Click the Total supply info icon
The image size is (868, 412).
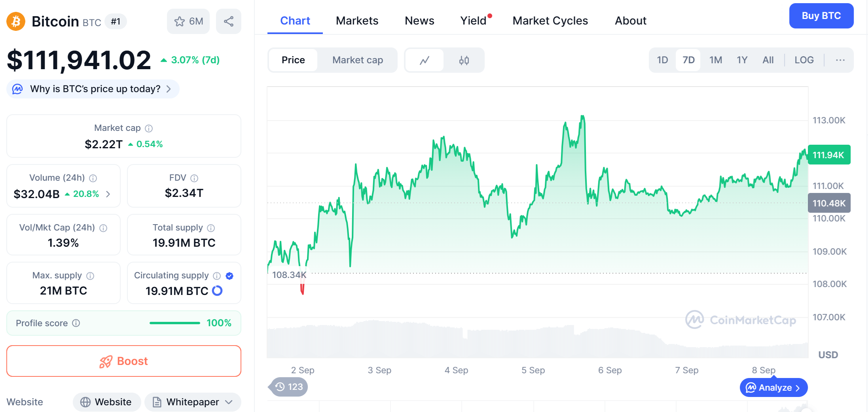[x=211, y=228]
